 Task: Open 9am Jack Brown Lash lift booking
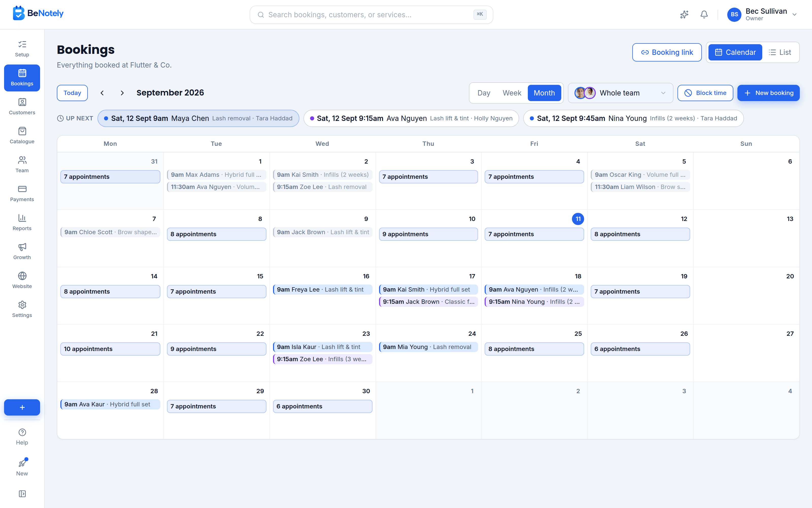click(323, 232)
